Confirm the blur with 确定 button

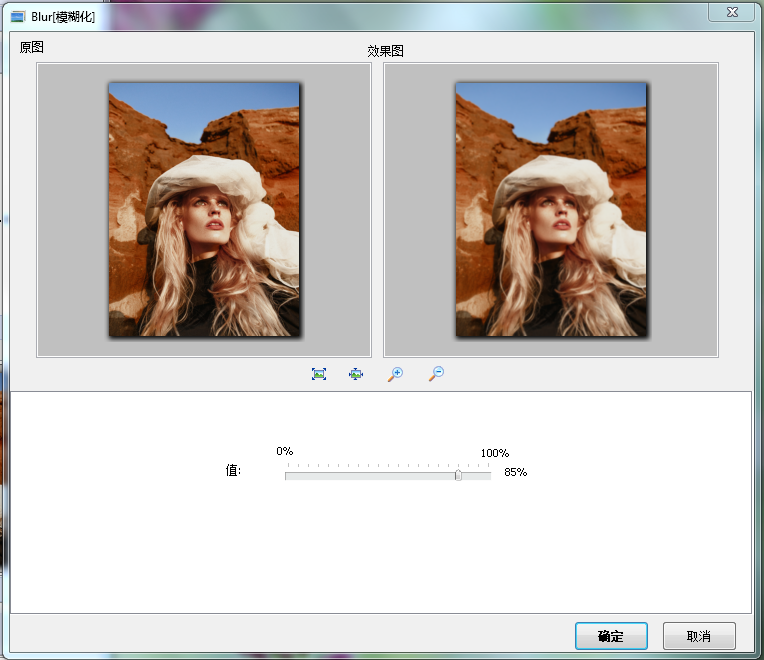[x=610, y=636]
